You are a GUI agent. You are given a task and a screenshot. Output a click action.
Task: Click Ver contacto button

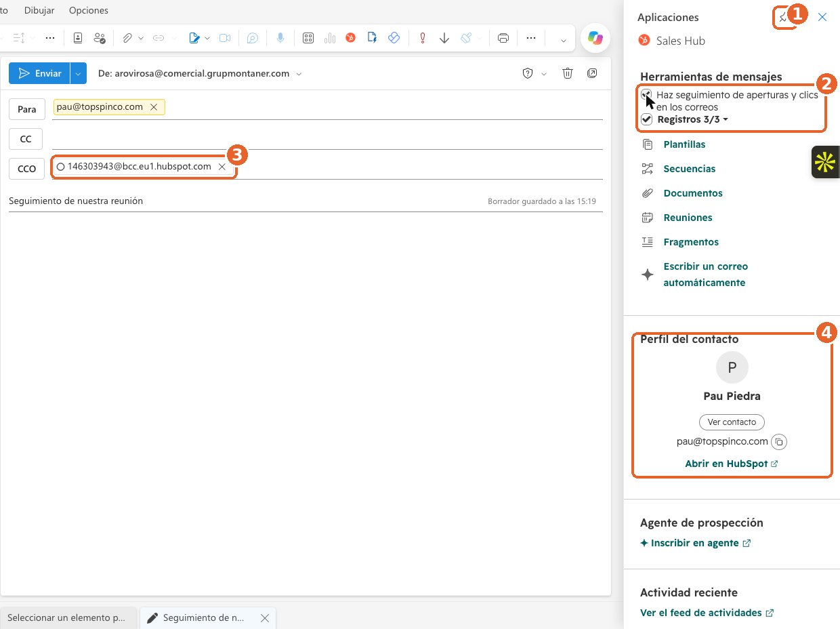tap(732, 422)
